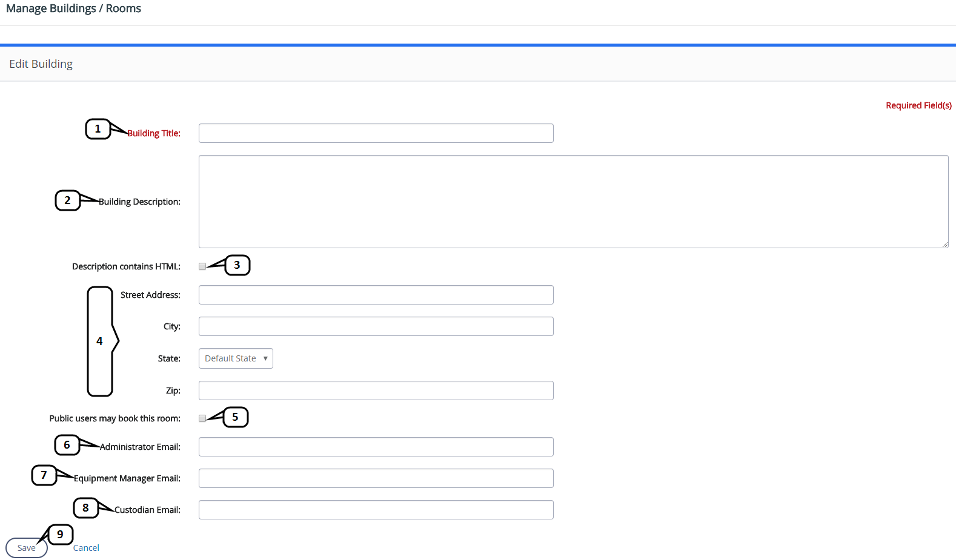The image size is (956, 560).
Task: Enable the Description contains HTML checkbox
Action: coord(202,266)
